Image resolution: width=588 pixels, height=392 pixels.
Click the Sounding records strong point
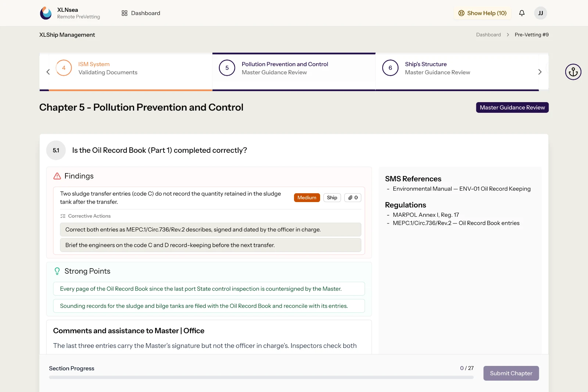(209, 306)
